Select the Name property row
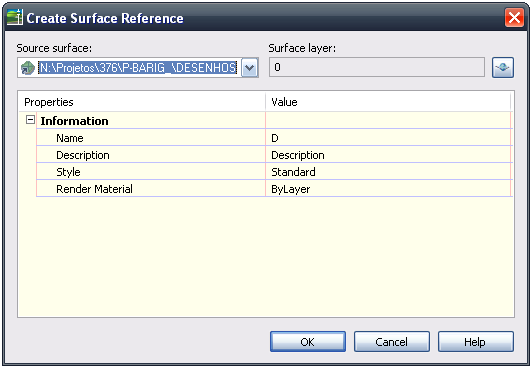This screenshot has height=368, width=532. [274, 138]
